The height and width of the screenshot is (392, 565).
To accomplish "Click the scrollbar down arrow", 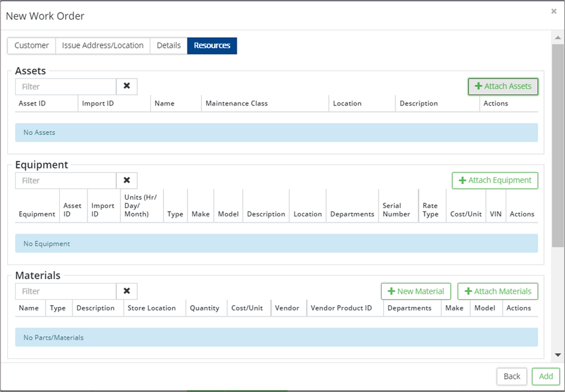I will (558, 355).
